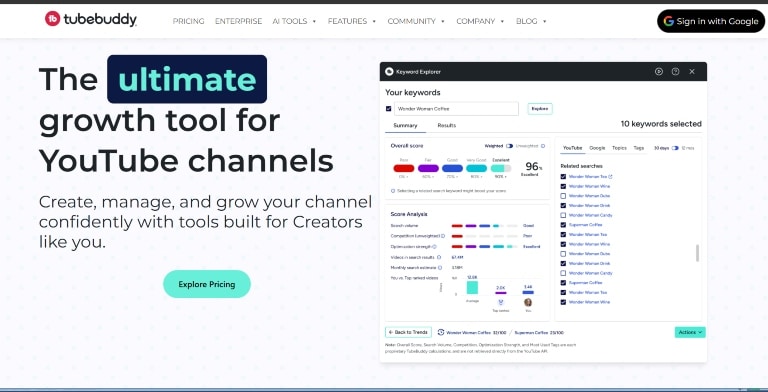The image size is (768, 392).
Task: Click the cyan Very Good score pill
Action: pos(477,168)
